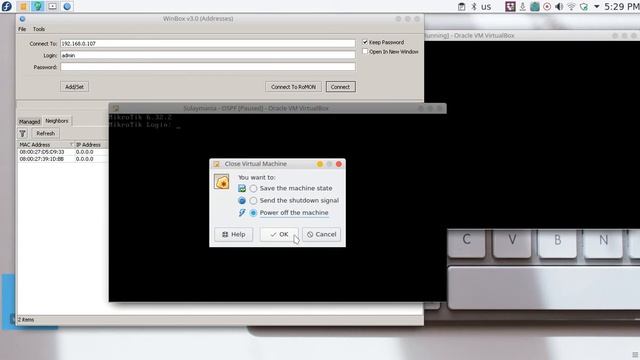Click the Connect To RoMON button
This screenshot has height=360, width=640.
(x=293, y=87)
